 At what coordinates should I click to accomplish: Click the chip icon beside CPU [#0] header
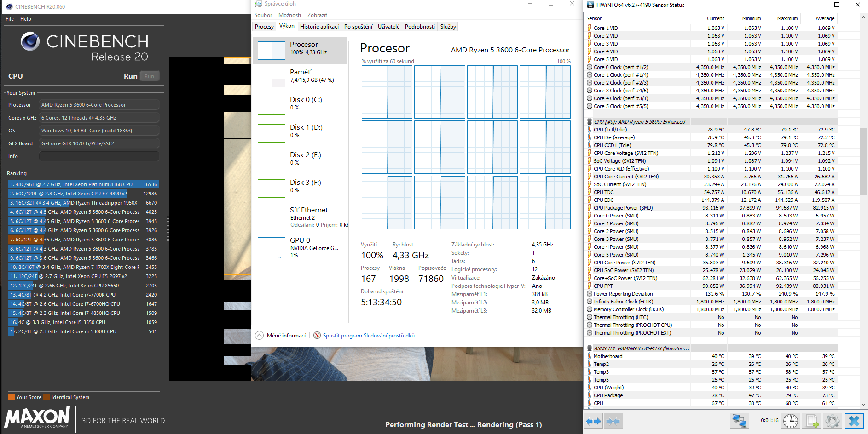(590, 122)
